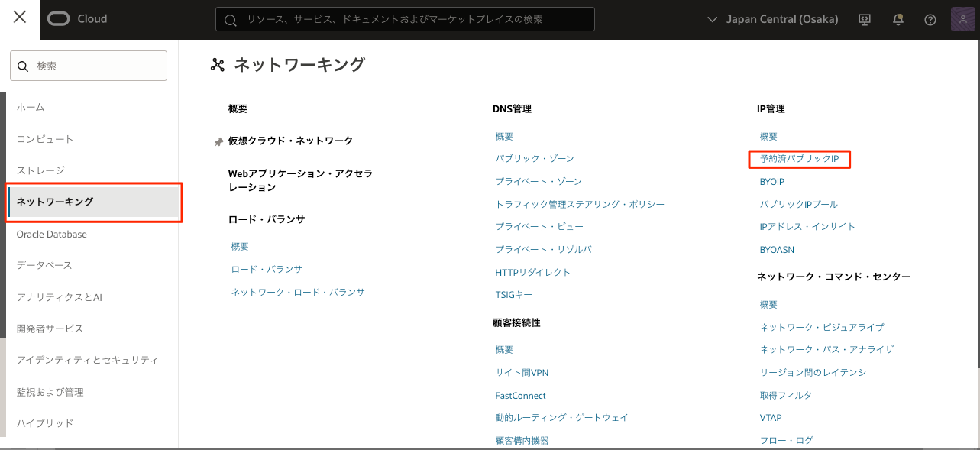Open 顧客構内機器
The height and width of the screenshot is (450, 980).
point(522,441)
